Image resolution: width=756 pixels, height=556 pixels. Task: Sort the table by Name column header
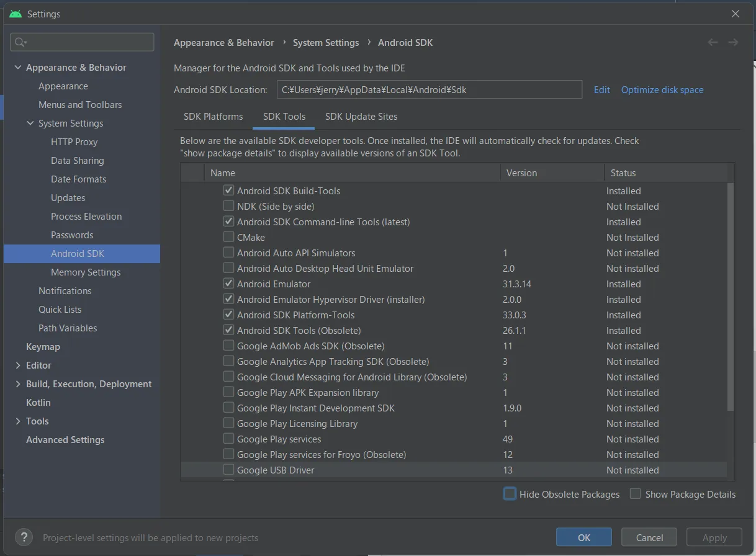tap(352, 173)
